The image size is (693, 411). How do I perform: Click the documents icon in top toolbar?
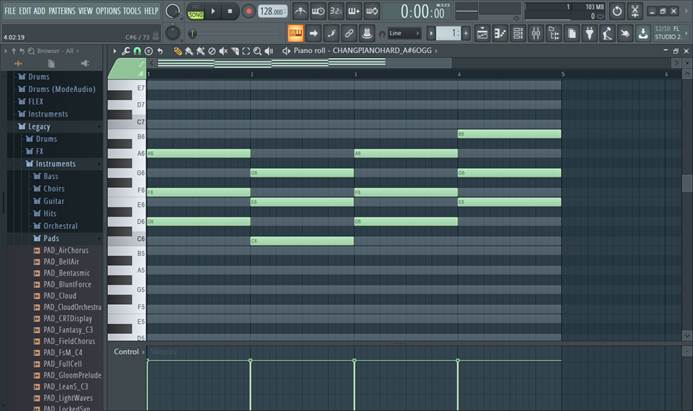(572, 33)
